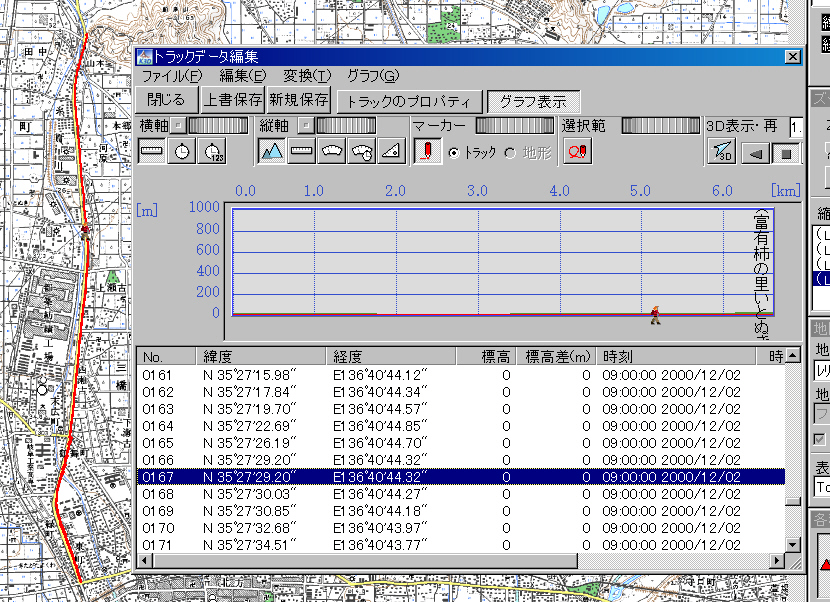Click the selection range marker icon
The width and height of the screenshot is (830, 602).
click(x=577, y=151)
